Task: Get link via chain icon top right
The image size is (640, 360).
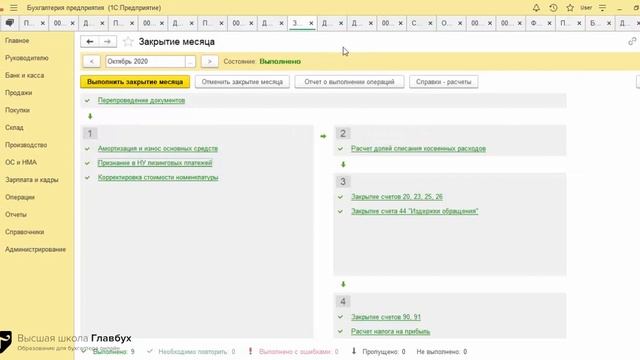Action: pyautogui.click(x=632, y=41)
